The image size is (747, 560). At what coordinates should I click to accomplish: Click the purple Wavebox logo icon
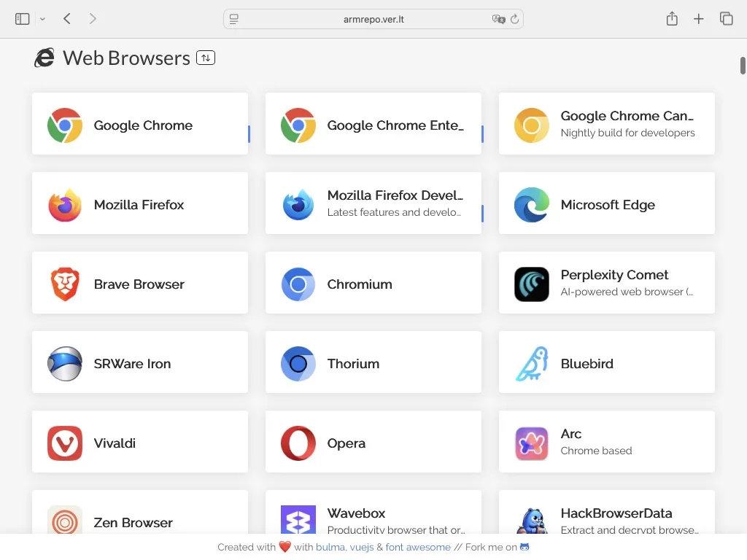pos(298,520)
